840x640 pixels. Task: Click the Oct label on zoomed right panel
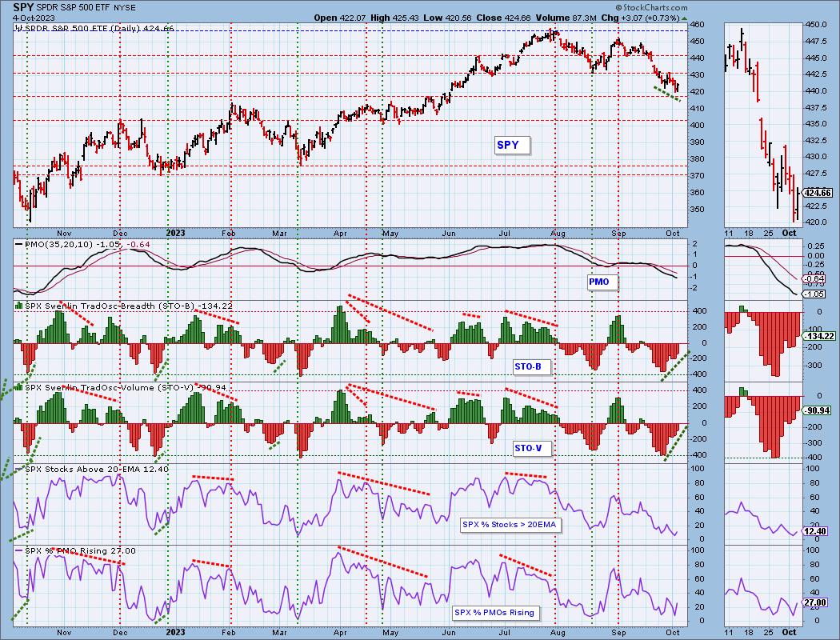point(789,233)
